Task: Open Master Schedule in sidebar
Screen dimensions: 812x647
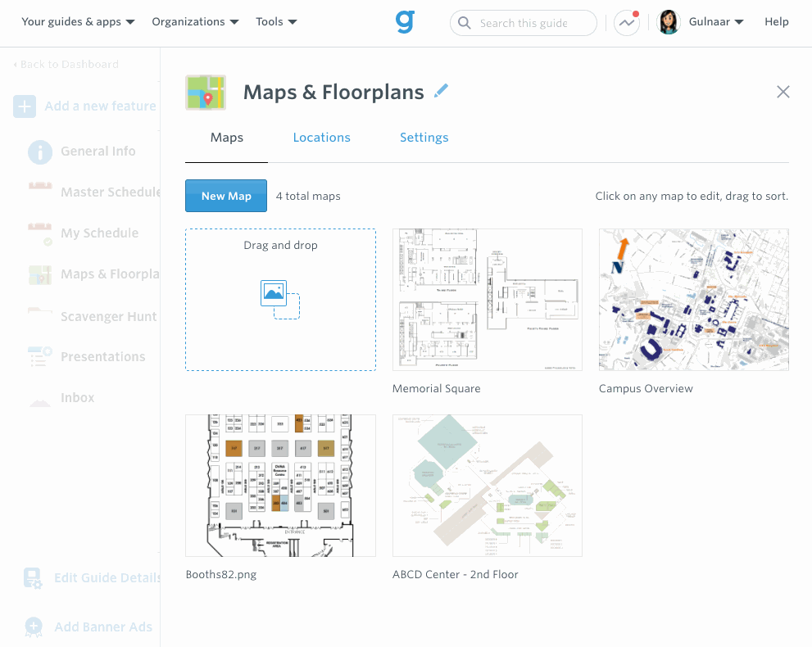Action: (111, 192)
